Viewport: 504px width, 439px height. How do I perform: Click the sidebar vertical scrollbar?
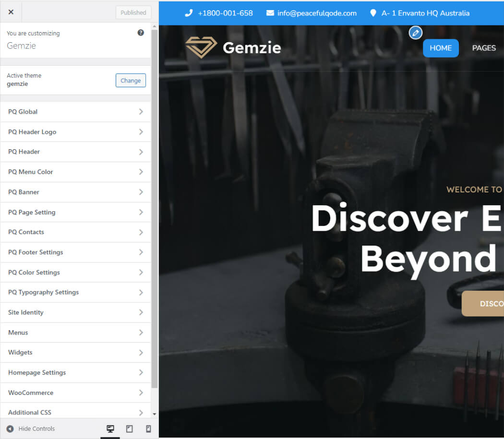coord(154,209)
